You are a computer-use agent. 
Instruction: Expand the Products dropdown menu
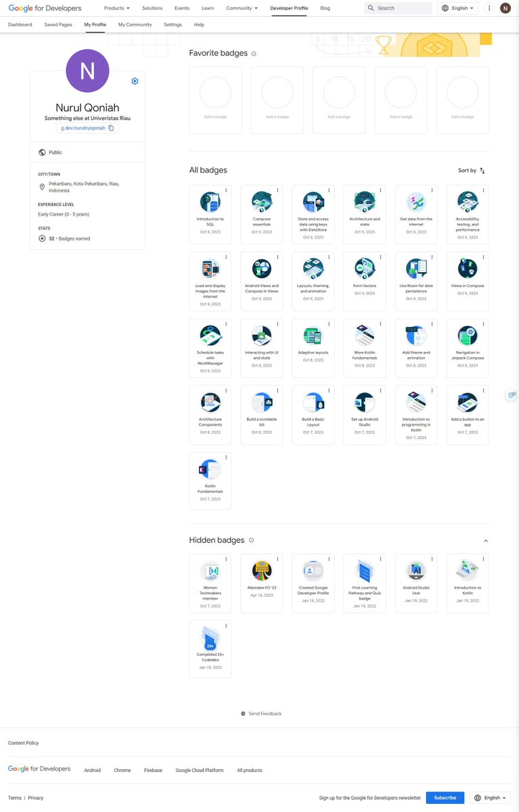(x=117, y=8)
